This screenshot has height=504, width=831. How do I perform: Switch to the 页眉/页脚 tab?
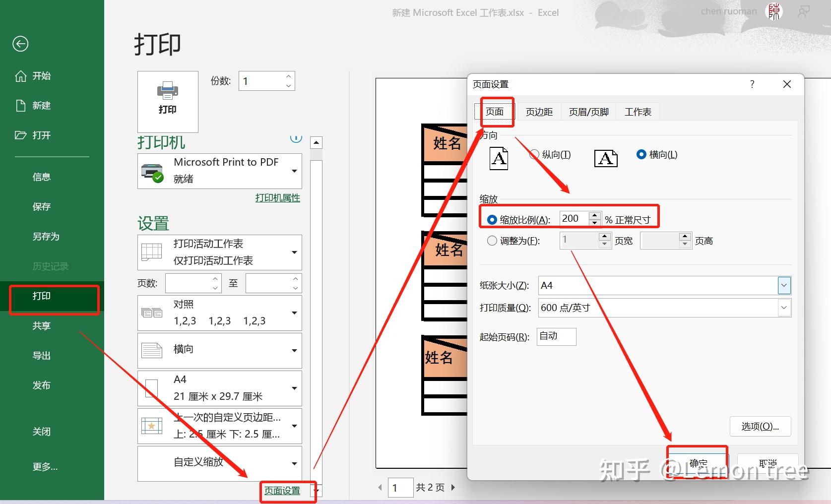[589, 112]
